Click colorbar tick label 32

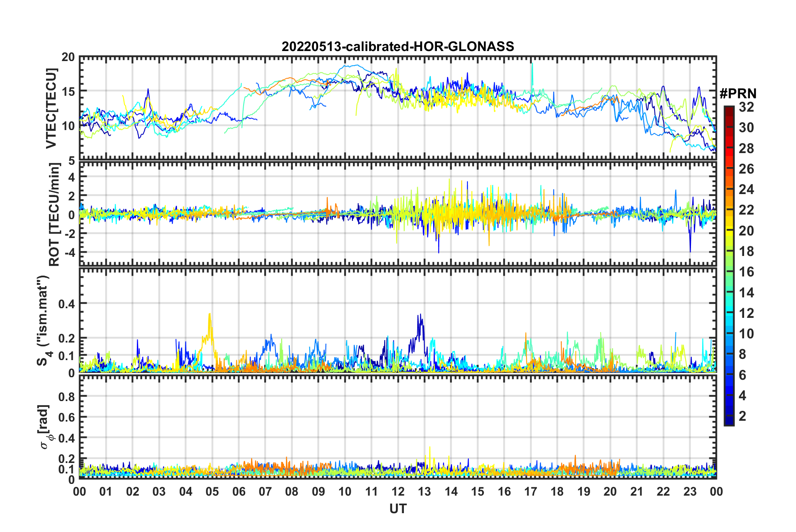(746, 107)
